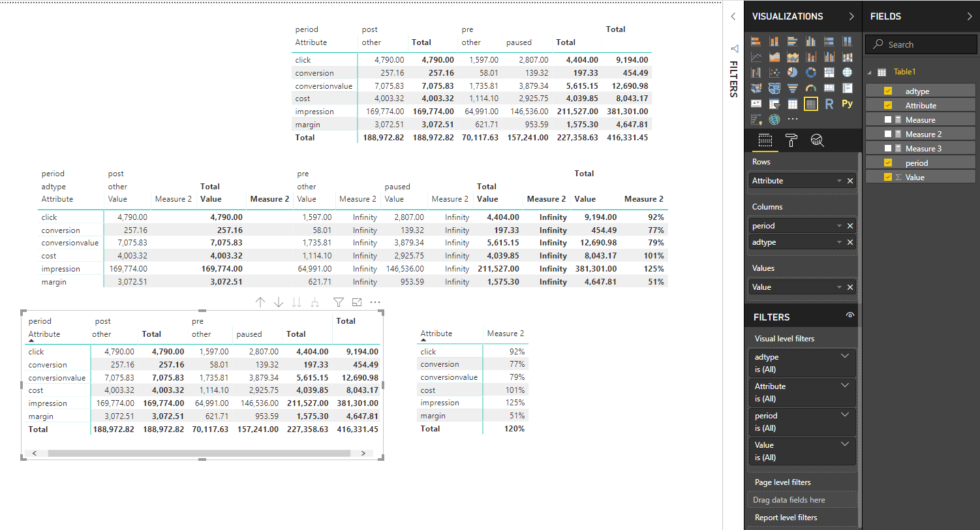Add the ArcGIS Maps visual
Screen dimensions: 980x530
774,119
